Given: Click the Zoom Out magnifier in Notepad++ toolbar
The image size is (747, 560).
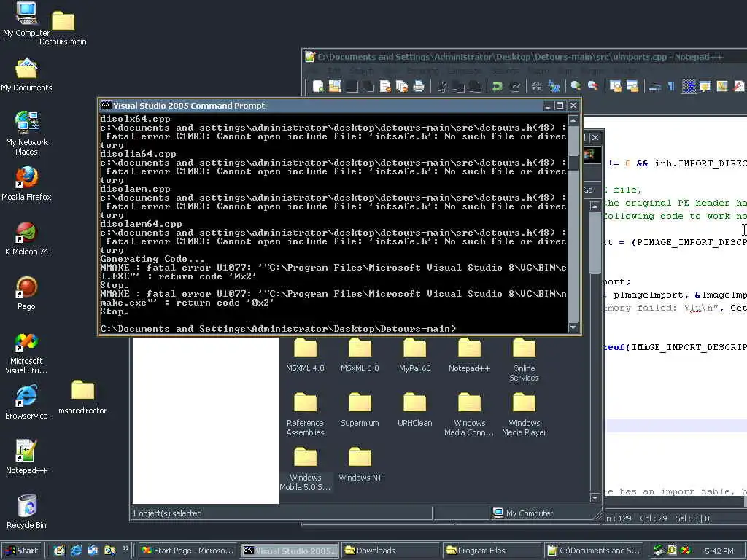Looking at the screenshot, I should [592, 86].
